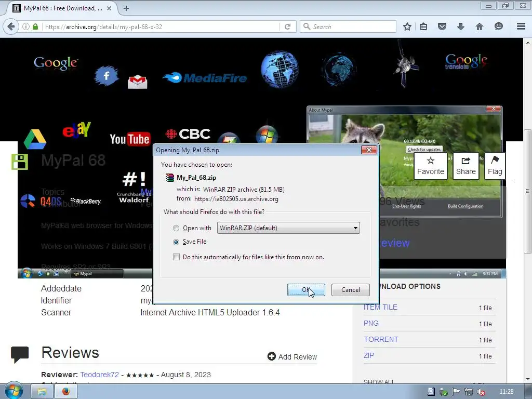Cancel the file opening dialog

[x=351, y=290]
